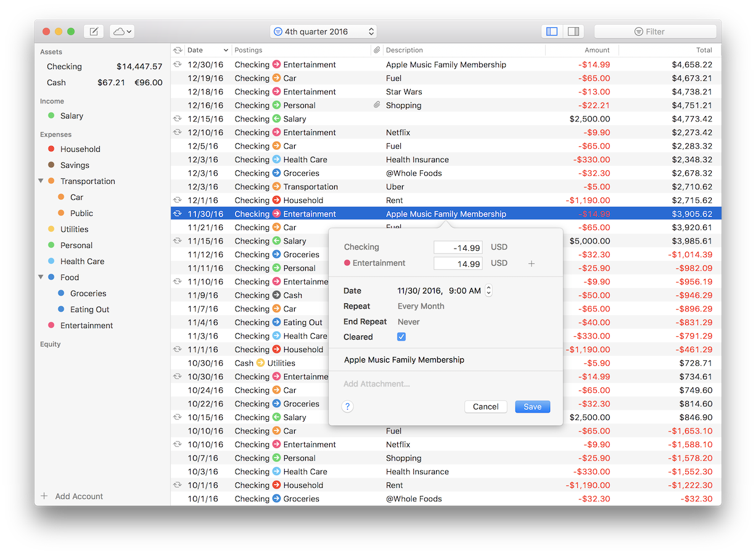Uncheck the Cleared checkbox
Screen dimensions: 756x555
(401, 337)
